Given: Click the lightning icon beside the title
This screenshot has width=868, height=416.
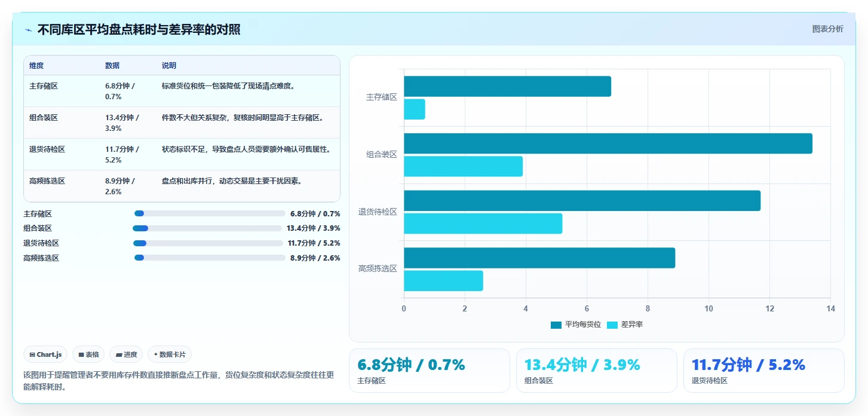Looking at the screenshot, I should (28, 30).
